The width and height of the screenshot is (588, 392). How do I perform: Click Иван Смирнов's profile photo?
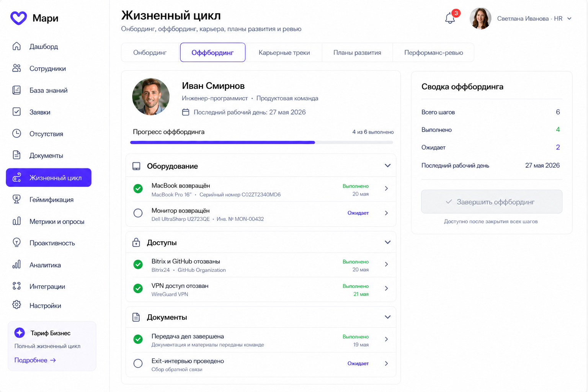pos(151,97)
